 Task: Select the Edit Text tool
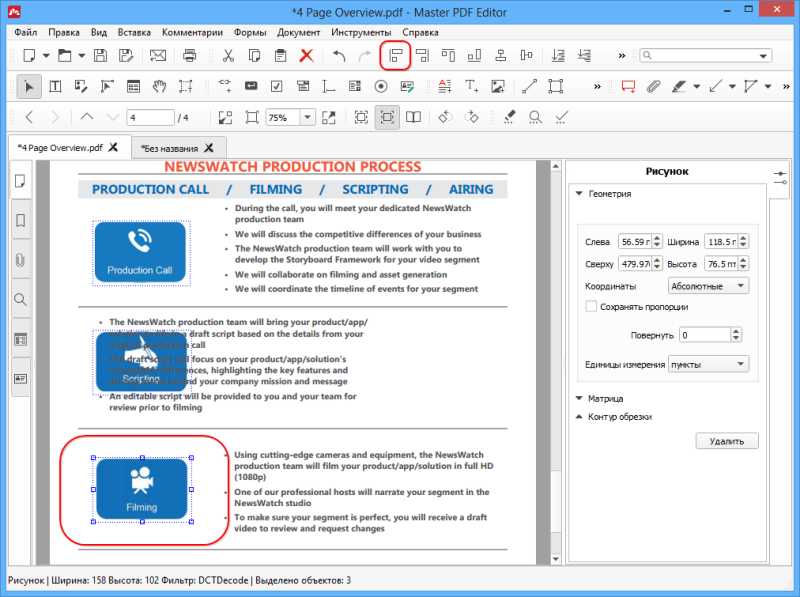(x=55, y=86)
